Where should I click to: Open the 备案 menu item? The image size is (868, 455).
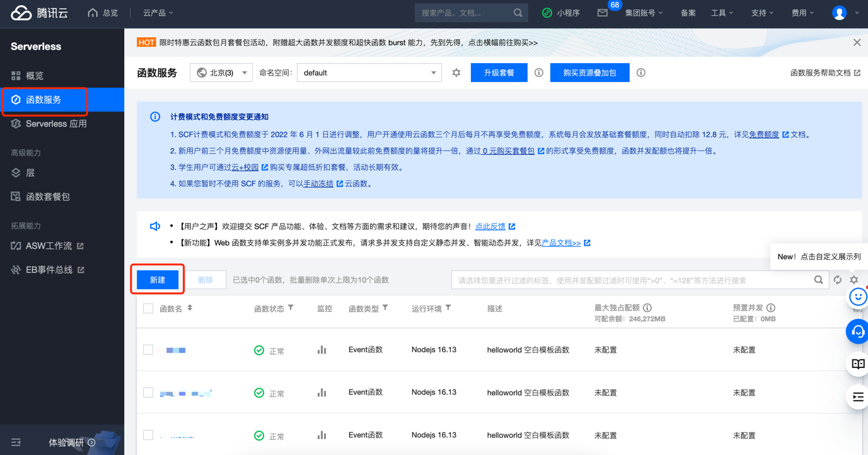tap(688, 13)
